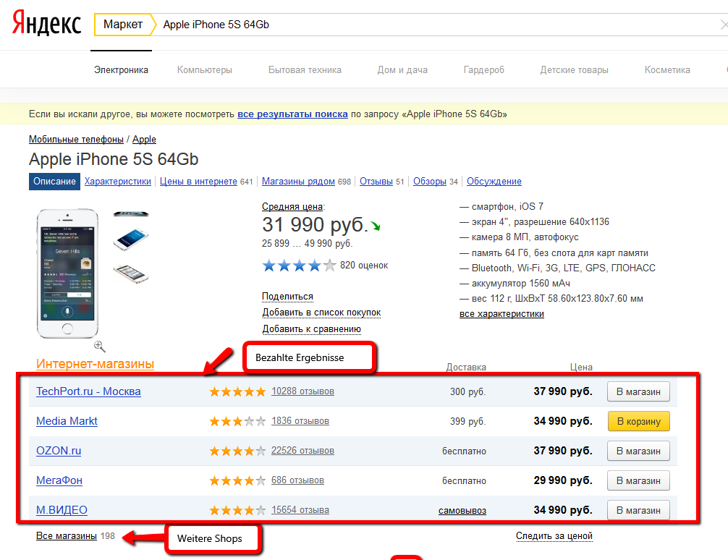Open the Детские товары category tab
The height and width of the screenshot is (560, 728).
pos(575,70)
